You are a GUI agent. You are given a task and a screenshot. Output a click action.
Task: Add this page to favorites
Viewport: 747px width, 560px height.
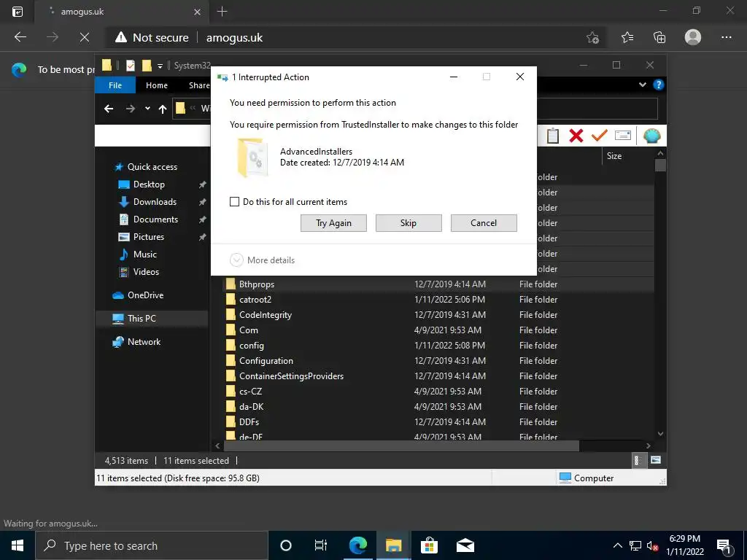click(x=592, y=37)
